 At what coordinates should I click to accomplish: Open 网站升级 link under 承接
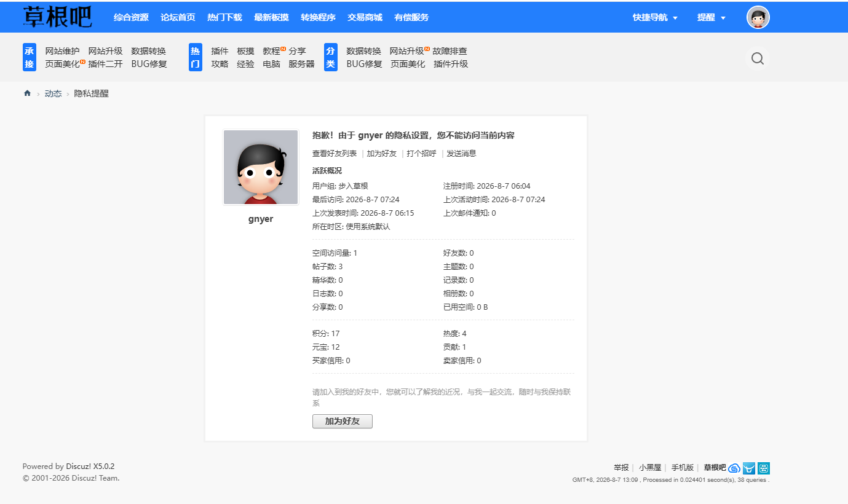point(105,51)
